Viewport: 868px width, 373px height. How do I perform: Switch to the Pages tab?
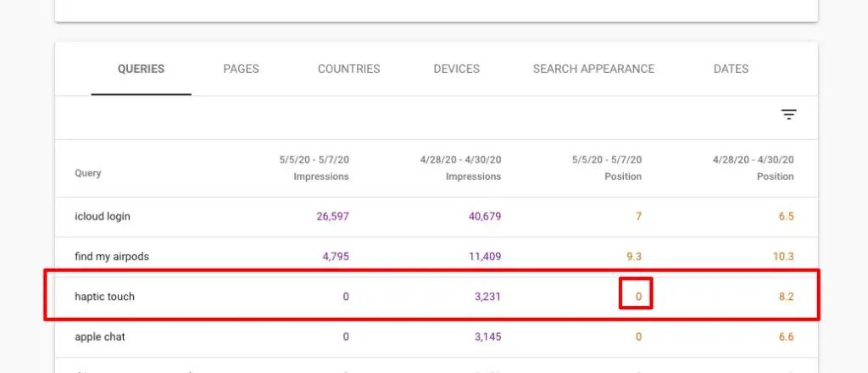[x=241, y=69]
